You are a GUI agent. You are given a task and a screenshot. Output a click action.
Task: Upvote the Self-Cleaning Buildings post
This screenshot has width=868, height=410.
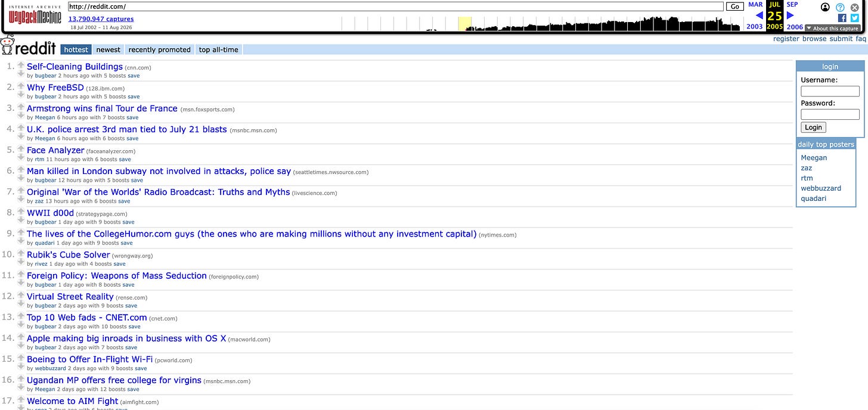(x=21, y=64)
